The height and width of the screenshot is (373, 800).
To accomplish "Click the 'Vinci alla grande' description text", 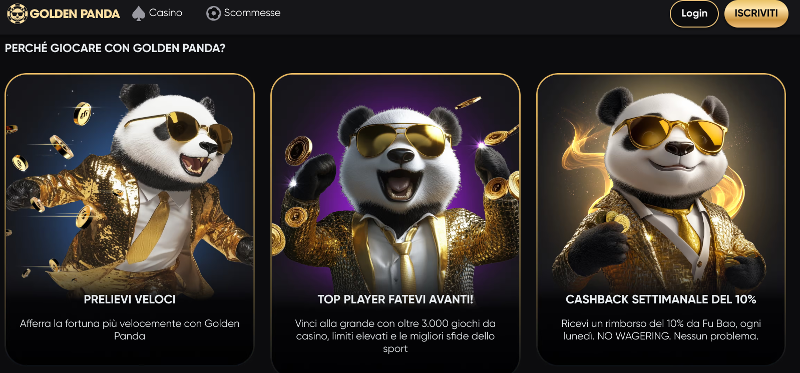I will [395, 336].
